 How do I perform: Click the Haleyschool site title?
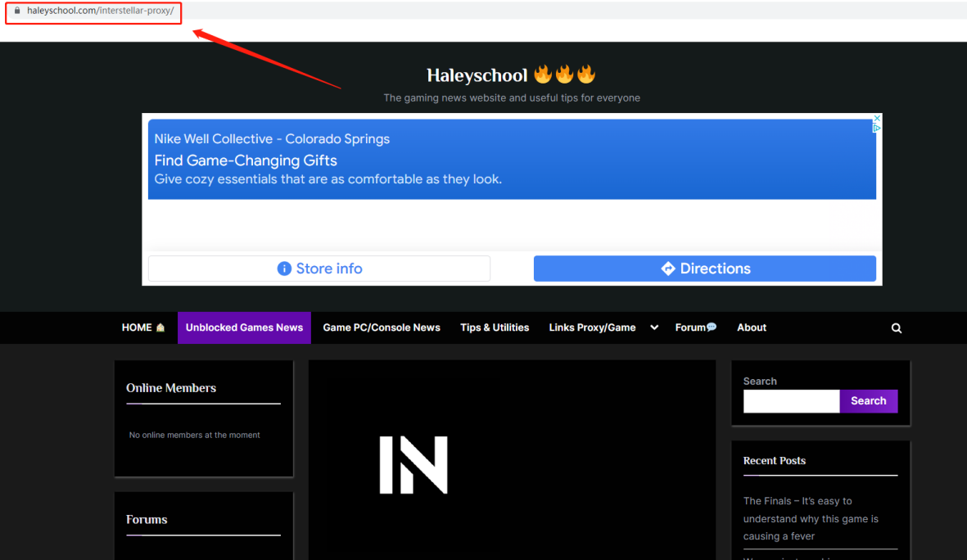click(x=477, y=75)
